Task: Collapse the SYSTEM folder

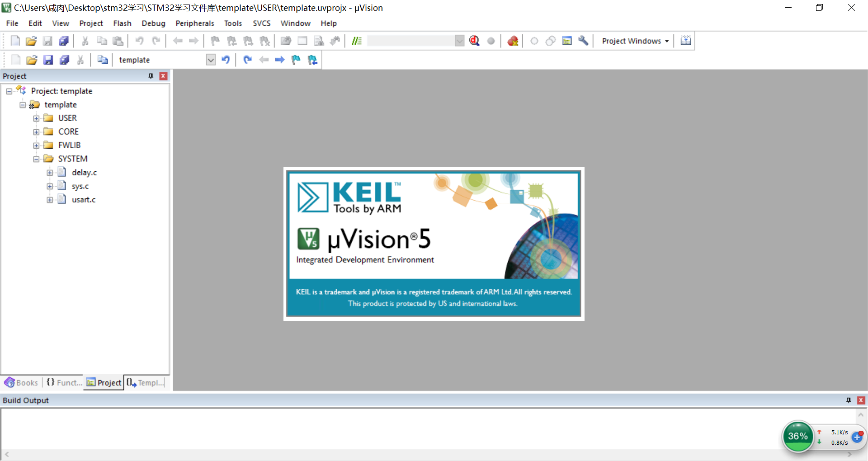Action: tap(36, 159)
